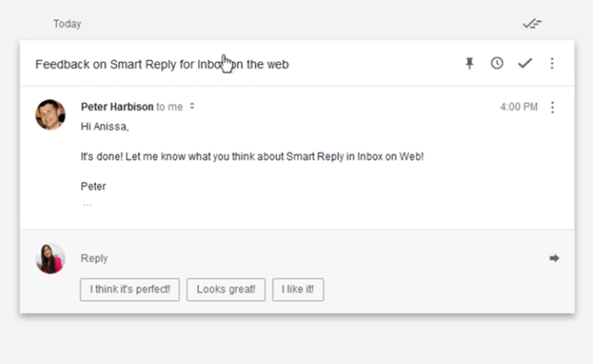Image resolution: width=593 pixels, height=364 pixels.
Task: Pin the Feedback on Smart Reply conversation
Action: click(x=469, y=63)
